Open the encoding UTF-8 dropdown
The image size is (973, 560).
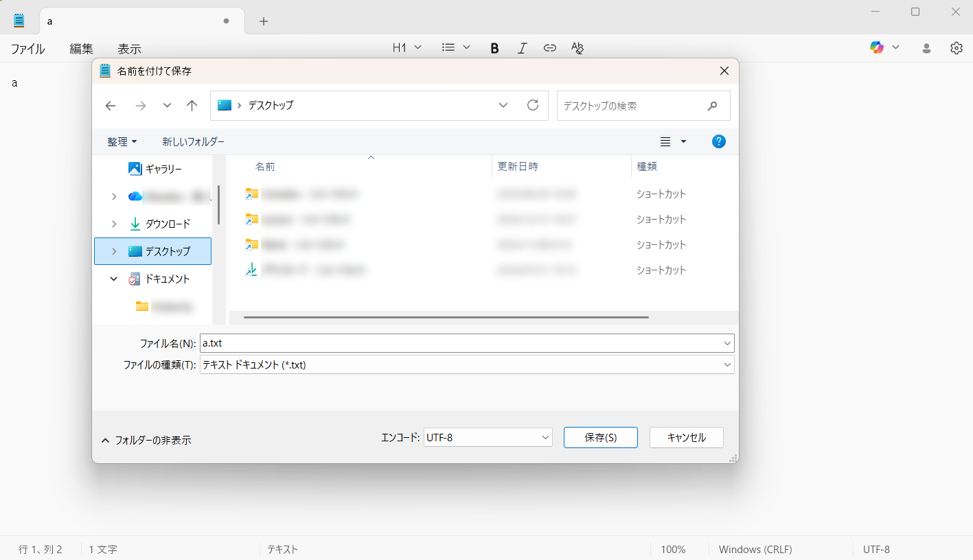[488, 437]
